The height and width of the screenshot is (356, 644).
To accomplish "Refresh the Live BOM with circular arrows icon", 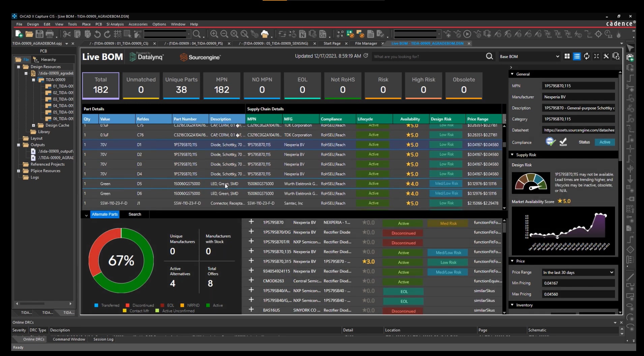I will [x=587, y=56].
